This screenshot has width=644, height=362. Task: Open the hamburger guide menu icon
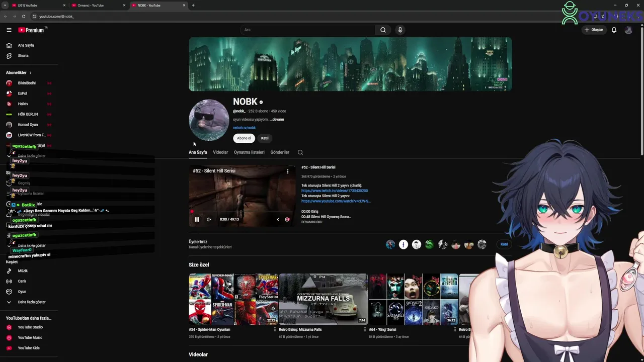(9, 30)
